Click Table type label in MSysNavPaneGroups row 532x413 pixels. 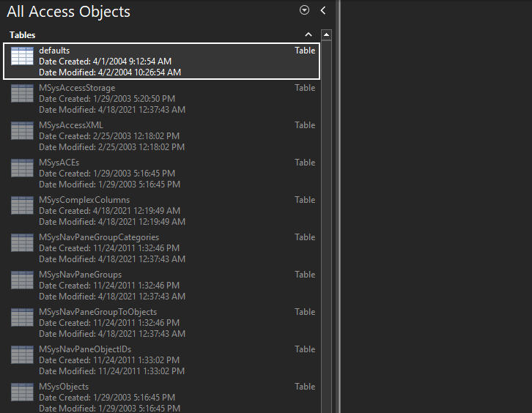click(305, 275)
